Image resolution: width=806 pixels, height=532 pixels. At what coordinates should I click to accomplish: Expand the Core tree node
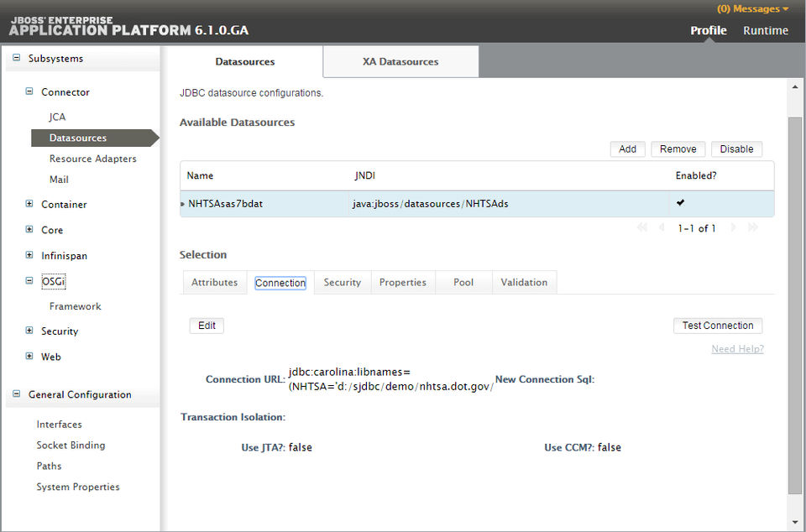(x=29, y=230)
